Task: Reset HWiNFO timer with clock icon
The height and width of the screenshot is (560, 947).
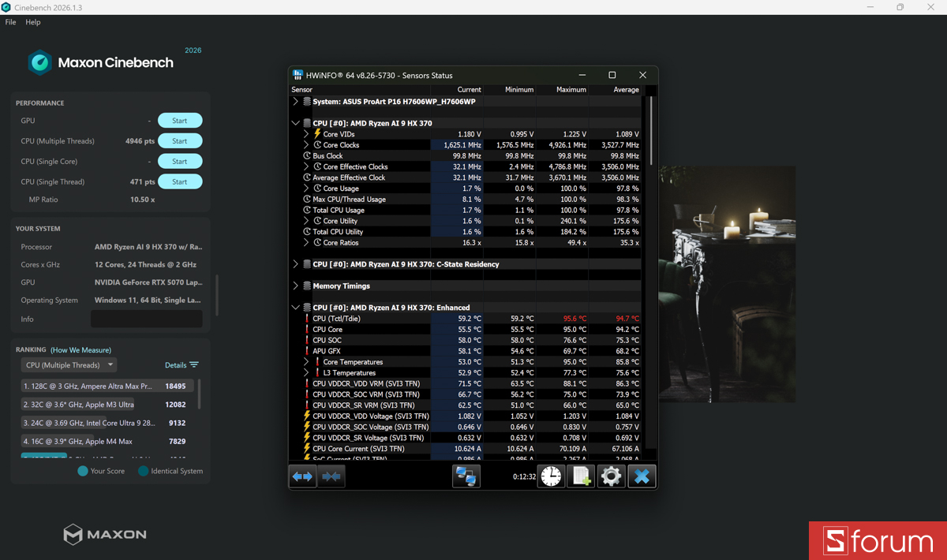Action: click(551, 476)
